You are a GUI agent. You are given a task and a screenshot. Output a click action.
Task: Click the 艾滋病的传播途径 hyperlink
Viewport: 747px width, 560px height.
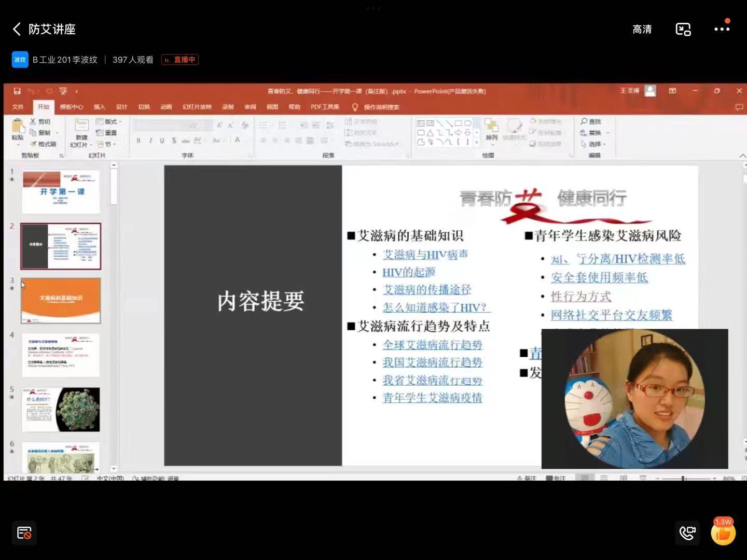pyautogui.click(x=426, y=289)
